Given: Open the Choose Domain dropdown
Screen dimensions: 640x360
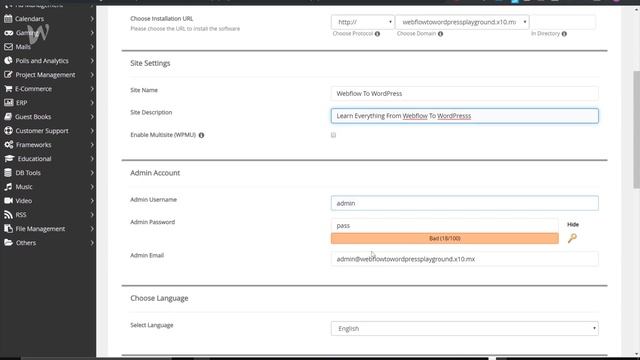Looking at the screenshot, I should 462,22.
